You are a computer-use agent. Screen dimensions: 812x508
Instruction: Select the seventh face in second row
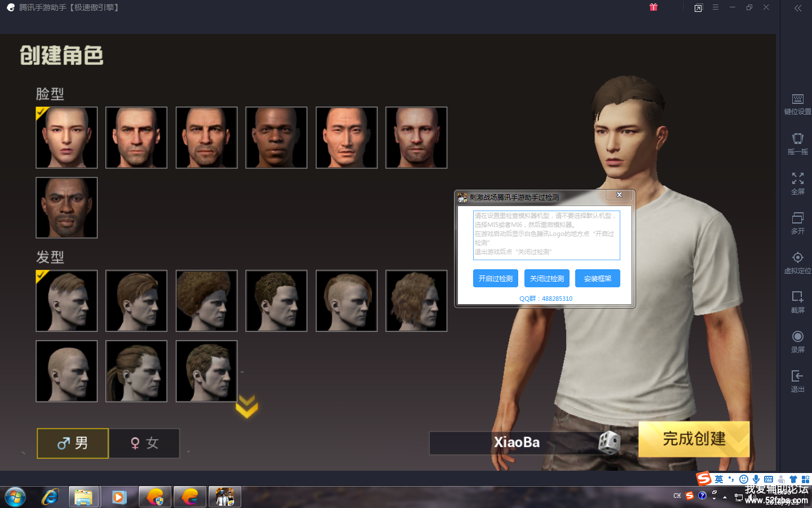coord(67,208)
